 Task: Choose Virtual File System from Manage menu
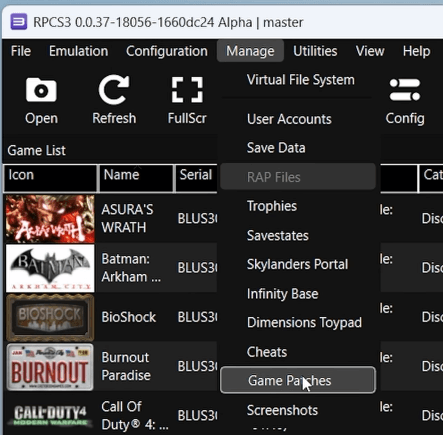(298, 80)
